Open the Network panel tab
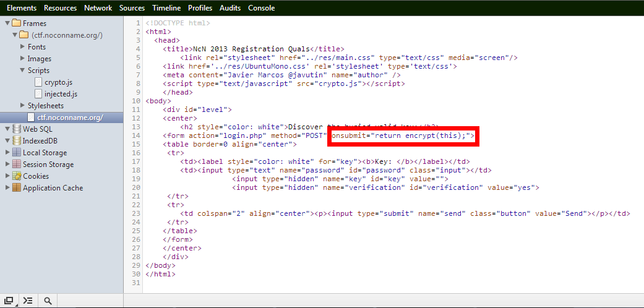This screenshot has width=644, height=308. click(98, 8)
